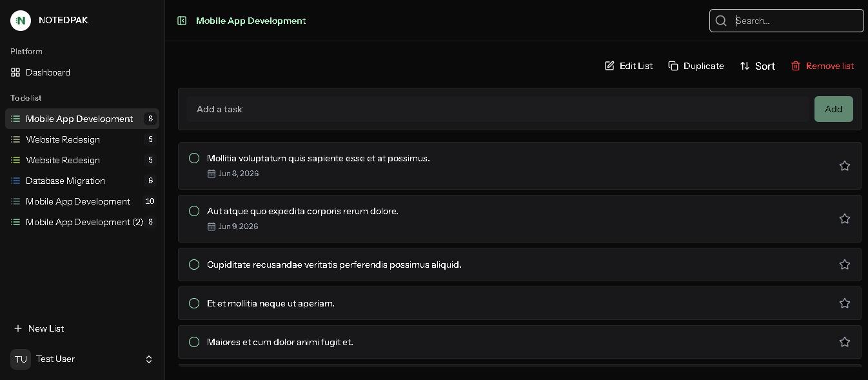Click list icon of the selected Mobile App Development
The image size is (868, 380).
point(15,119)
